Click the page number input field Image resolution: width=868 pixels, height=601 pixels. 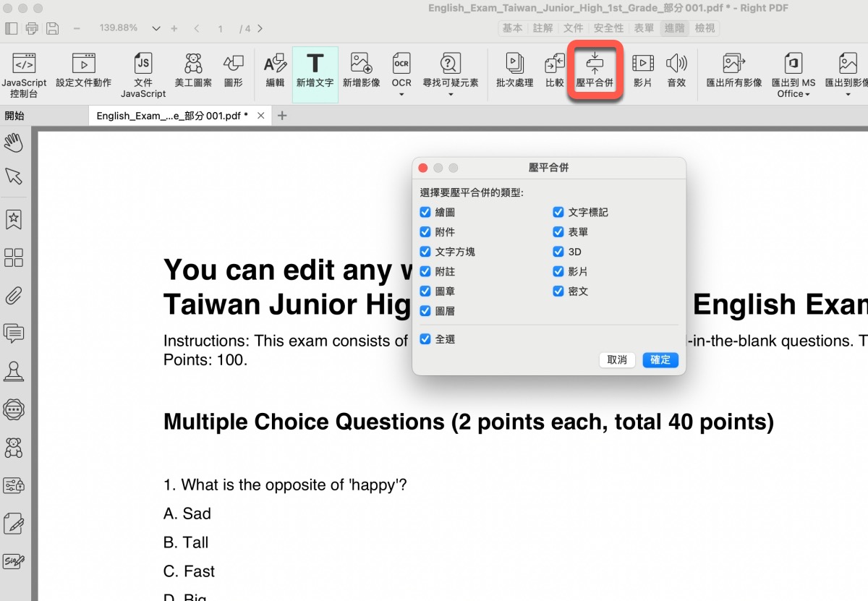tap(221, 29)
